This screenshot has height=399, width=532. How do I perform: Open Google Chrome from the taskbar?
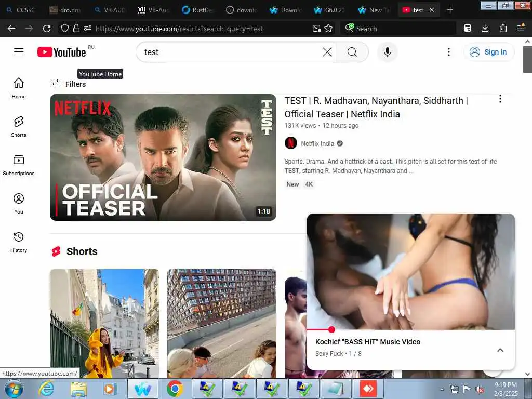coord(175,389)
